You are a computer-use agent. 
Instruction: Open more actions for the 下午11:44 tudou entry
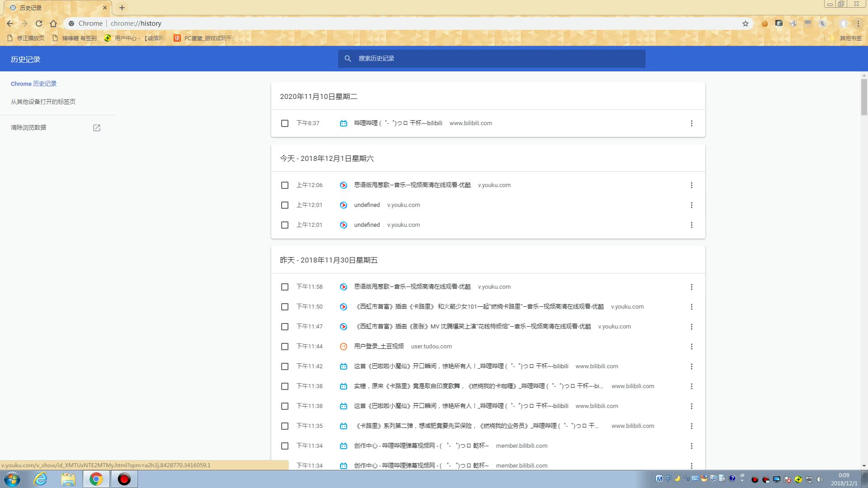click(691, 347)
